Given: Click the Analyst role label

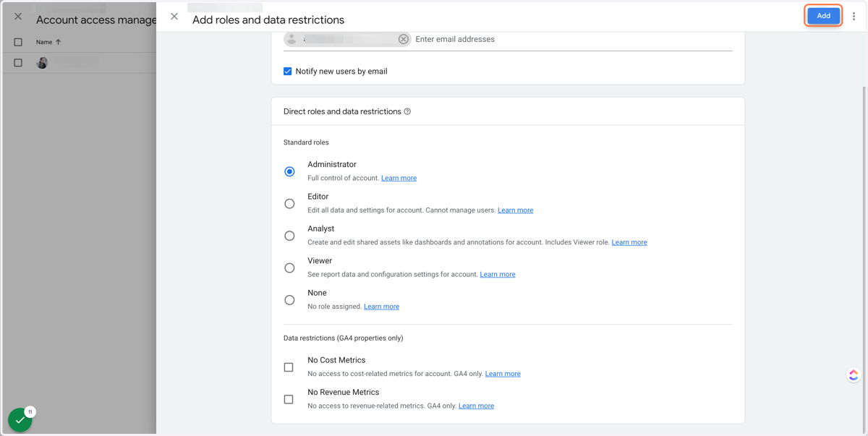Looking at the screenshot, I should (320, 228).
